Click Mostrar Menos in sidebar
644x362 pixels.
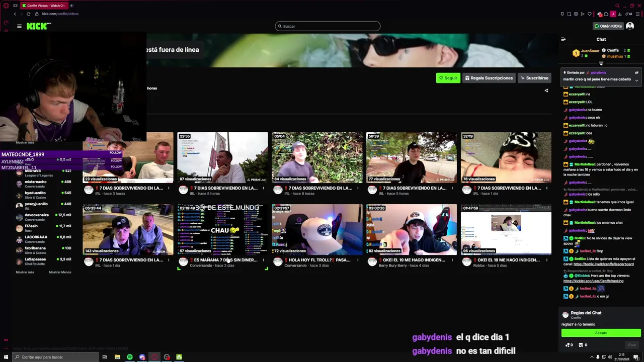(60, 272)
